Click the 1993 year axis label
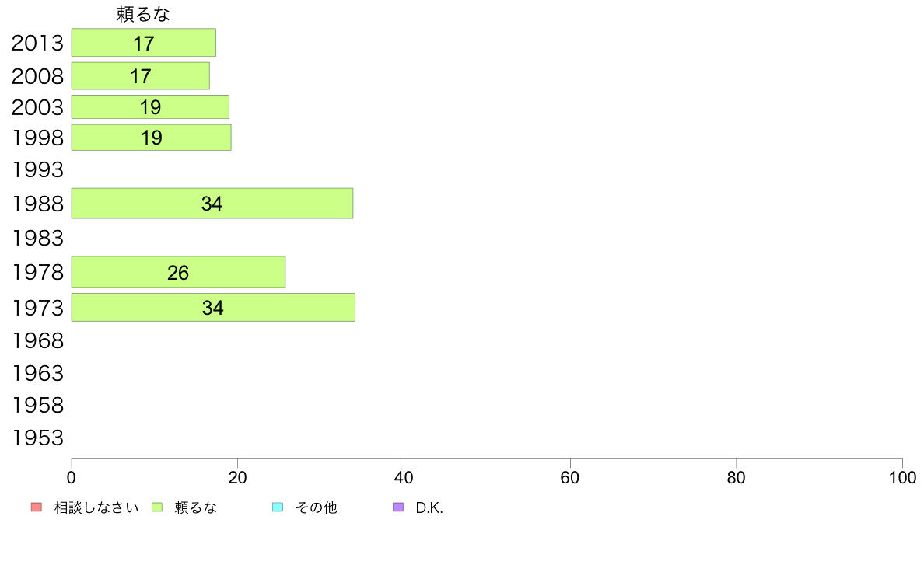 [x=37, y=170]
